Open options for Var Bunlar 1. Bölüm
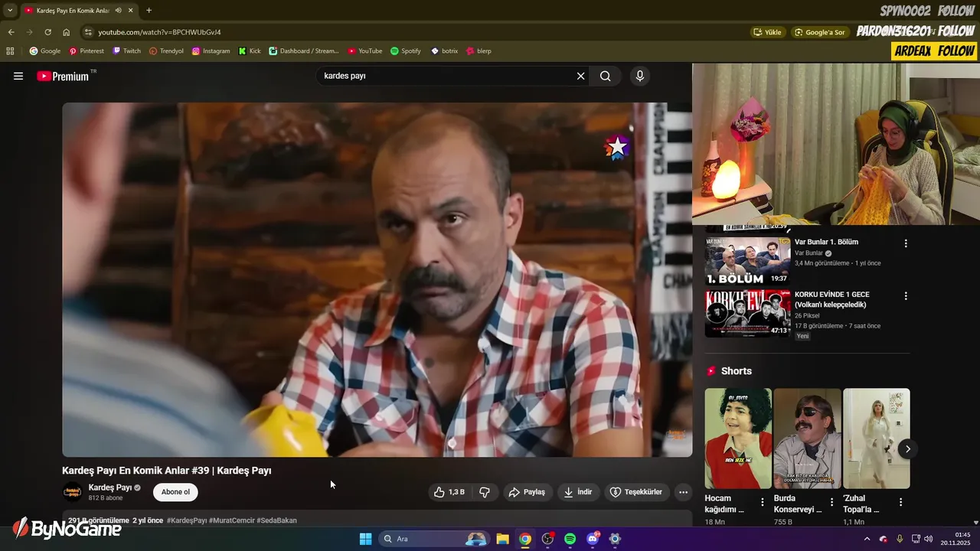The height and width of the screenshot is (551, 980). click(x=906, y=243)
